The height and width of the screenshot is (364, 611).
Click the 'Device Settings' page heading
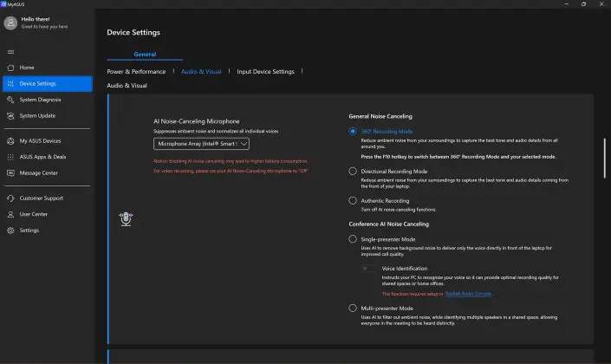tap(133, 32)
